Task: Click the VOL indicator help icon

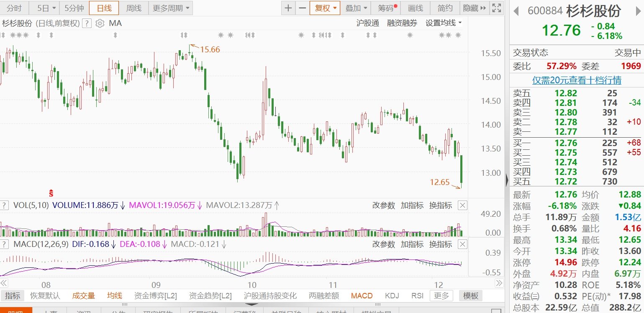Action: tap(5, 205)
